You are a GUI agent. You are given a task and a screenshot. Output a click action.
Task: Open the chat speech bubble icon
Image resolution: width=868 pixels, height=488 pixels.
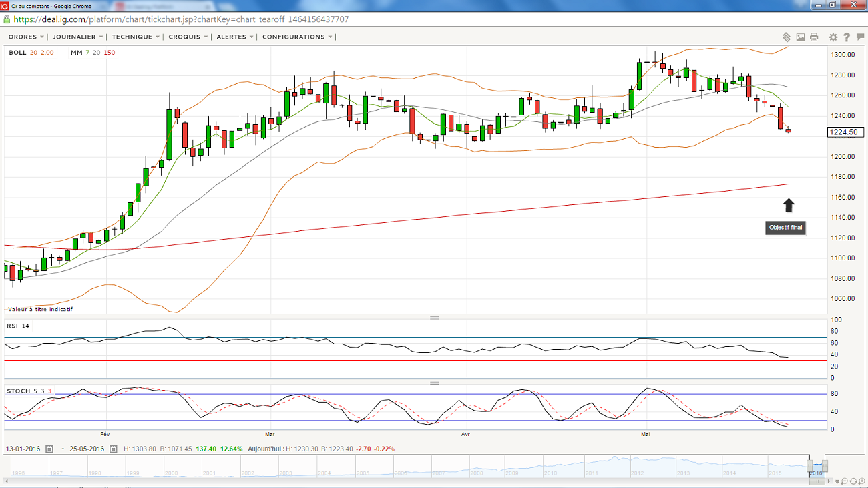coord(859,37)
